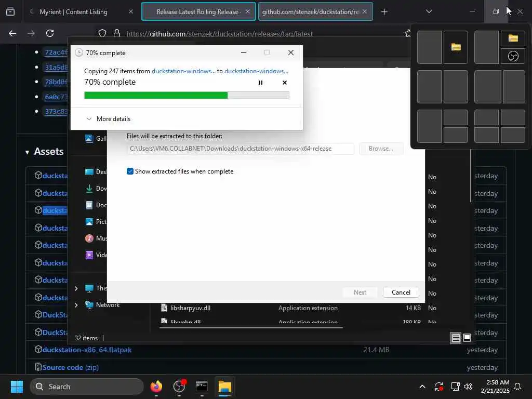Open the Windows Start menu
The height and width of the screenshot is (399, 532).
pyautogui.click(x=17, y=387)
